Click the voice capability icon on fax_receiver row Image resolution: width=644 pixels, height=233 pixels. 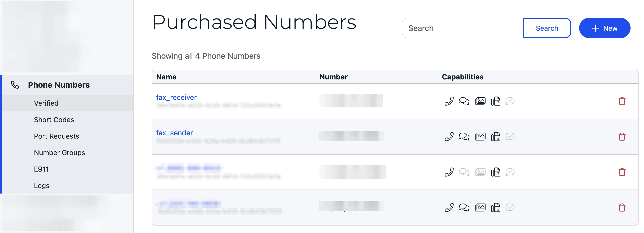pos(449,101)
